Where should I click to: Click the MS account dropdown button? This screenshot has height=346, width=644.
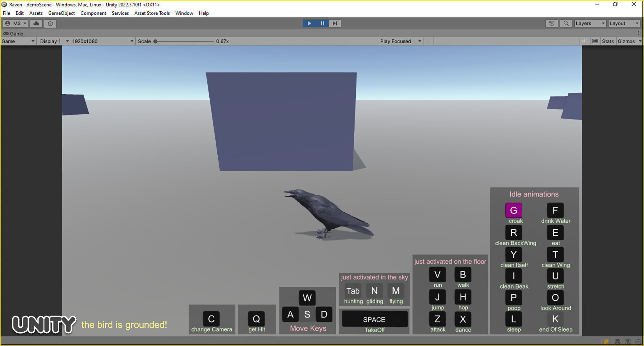[x=16, y=23]
